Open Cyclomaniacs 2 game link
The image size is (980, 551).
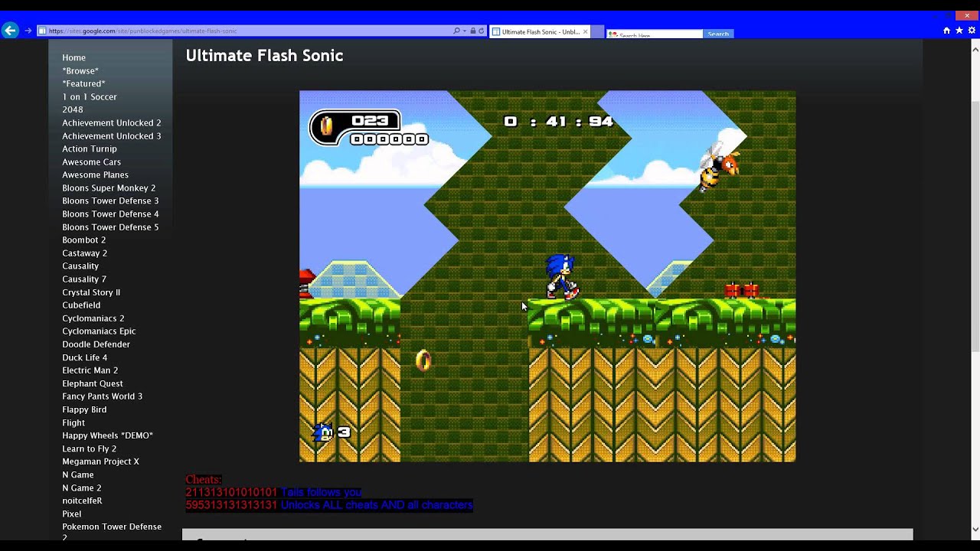[93, 318]
